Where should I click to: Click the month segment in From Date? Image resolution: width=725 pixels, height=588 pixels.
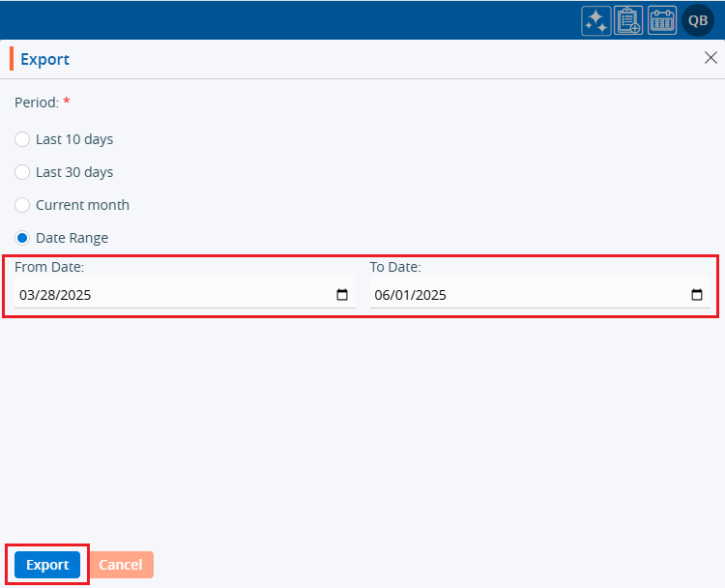pos(27,296)
